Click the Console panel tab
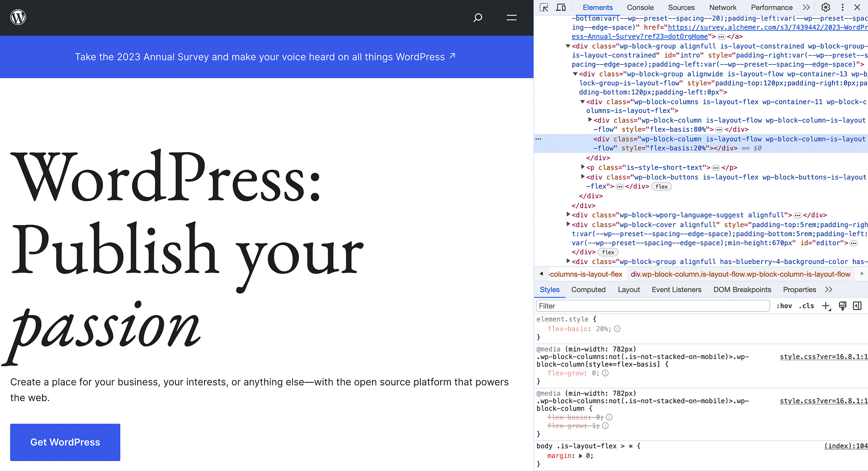This screenshot has height=471, width=868. (640, 7)
